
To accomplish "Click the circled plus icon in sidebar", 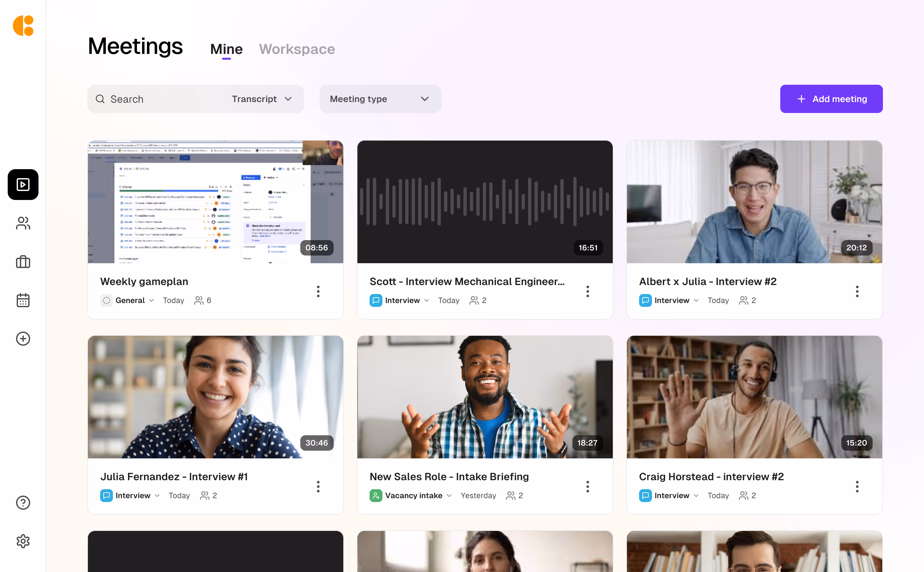I will click(x=23, y=339).
